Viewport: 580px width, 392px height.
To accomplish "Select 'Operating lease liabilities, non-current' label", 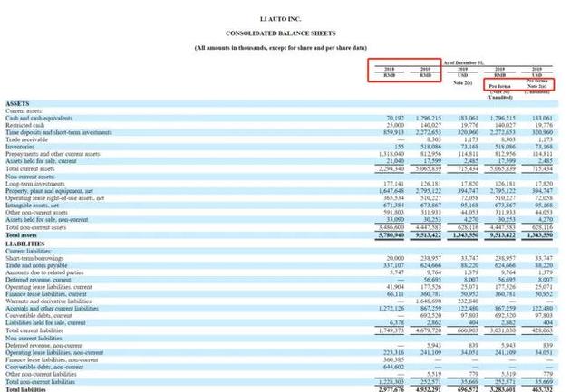I will [54, 352].
